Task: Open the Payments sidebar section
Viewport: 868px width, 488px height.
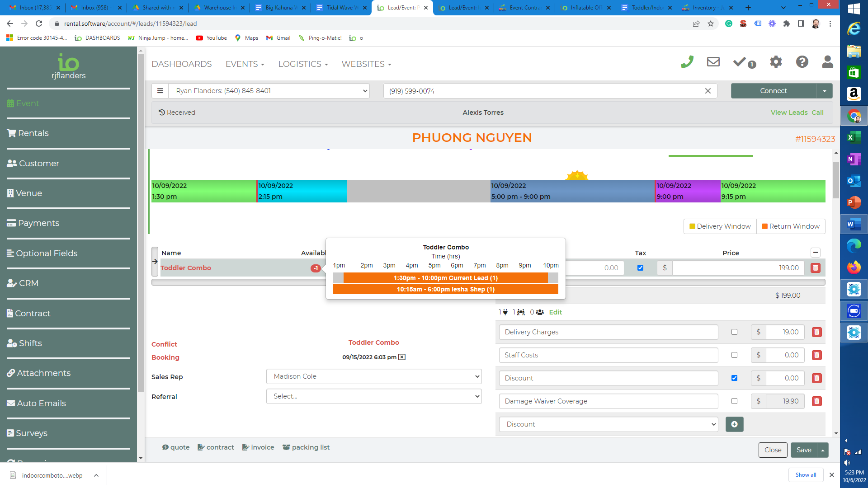Action: tap(39, 223)
